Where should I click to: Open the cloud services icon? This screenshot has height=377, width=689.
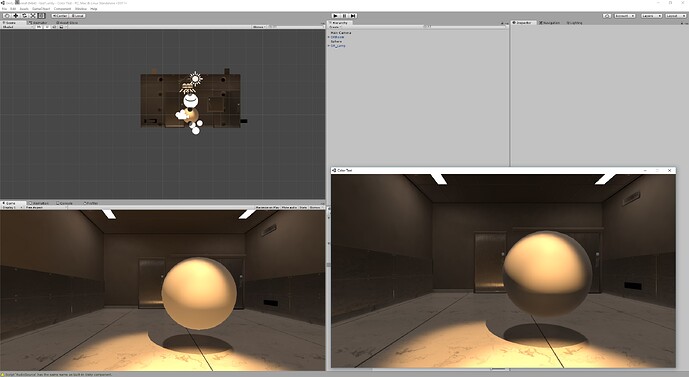[x=607, y=16]
